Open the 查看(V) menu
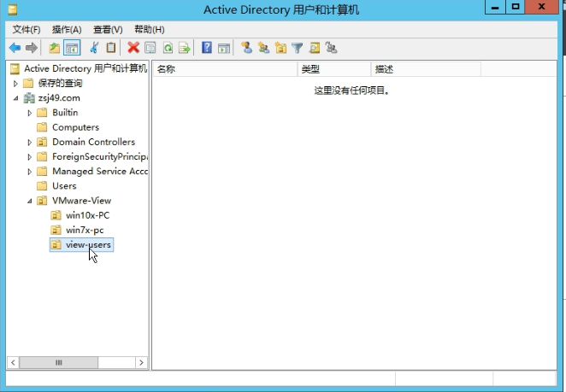The image size is (566, 392). click(108, 30)
